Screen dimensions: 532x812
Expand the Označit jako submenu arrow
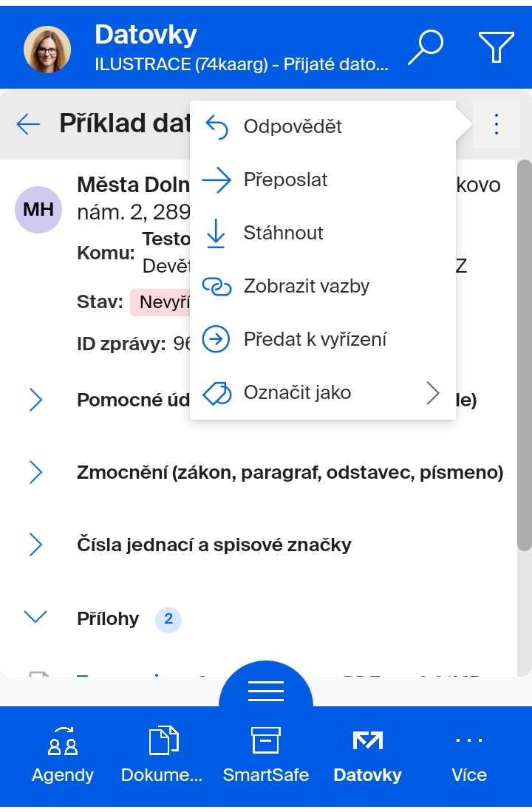(x=433, y=393)
